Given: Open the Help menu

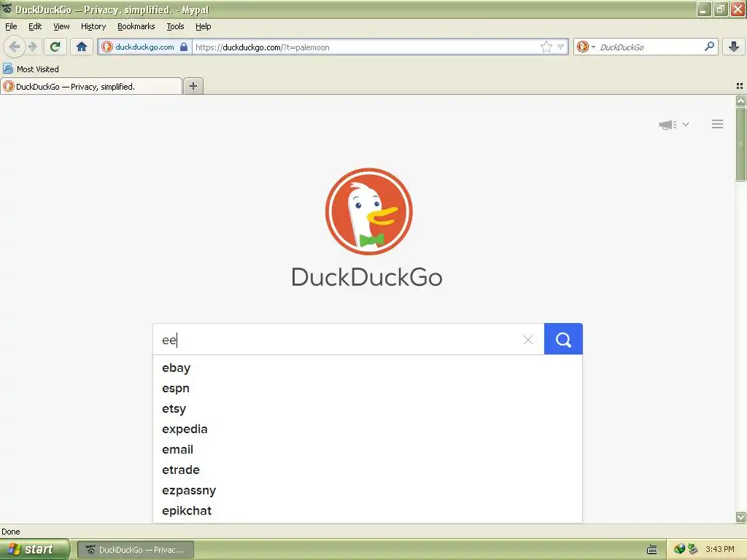Looking at the screenshot, I should 204,26.
